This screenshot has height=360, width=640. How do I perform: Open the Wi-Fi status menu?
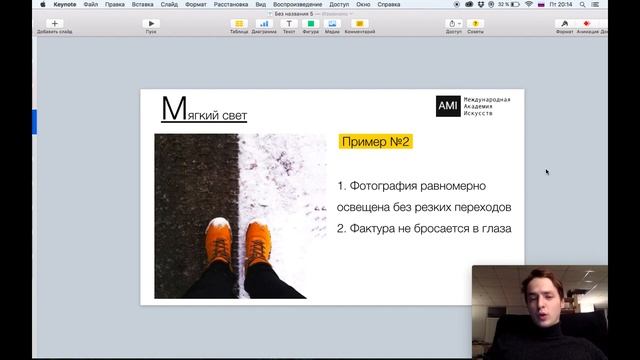coord(529,4)
